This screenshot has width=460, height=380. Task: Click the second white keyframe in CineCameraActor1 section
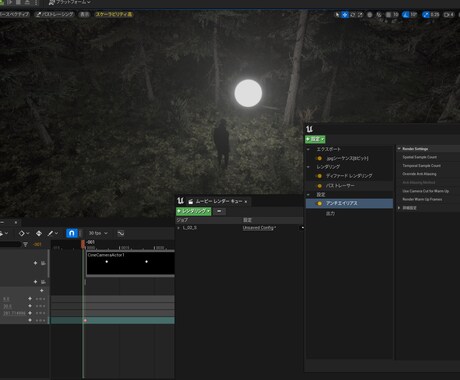(146, 262)
